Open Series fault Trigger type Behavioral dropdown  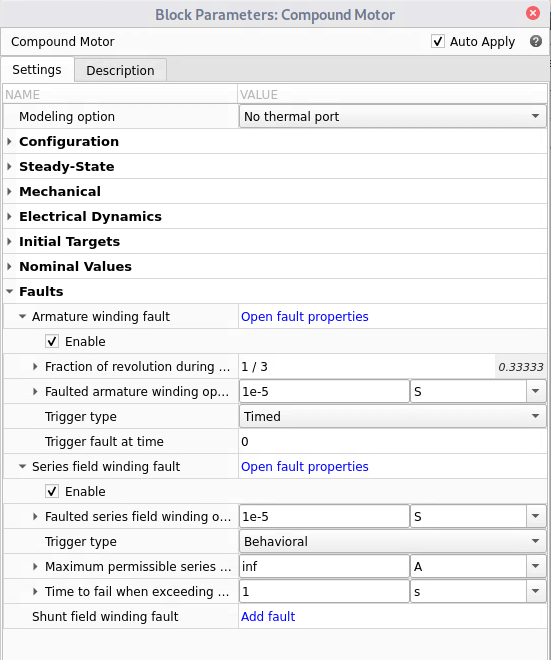(392, 541)
